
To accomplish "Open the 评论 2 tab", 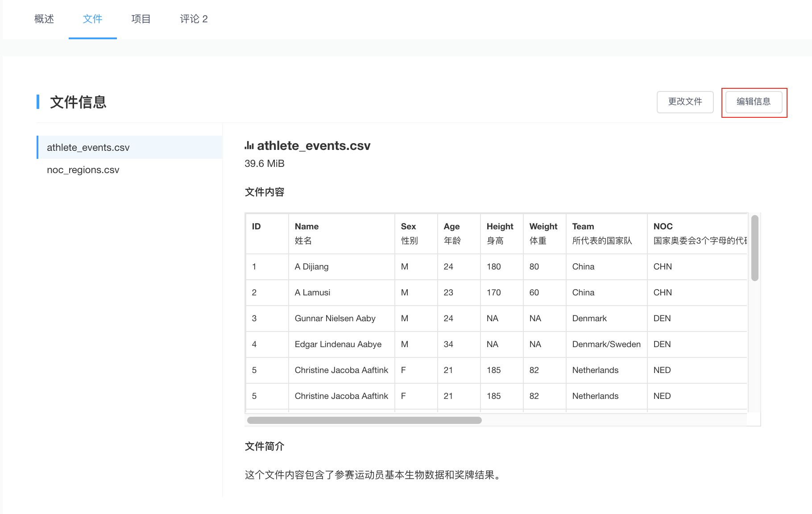I will point(194,19).
